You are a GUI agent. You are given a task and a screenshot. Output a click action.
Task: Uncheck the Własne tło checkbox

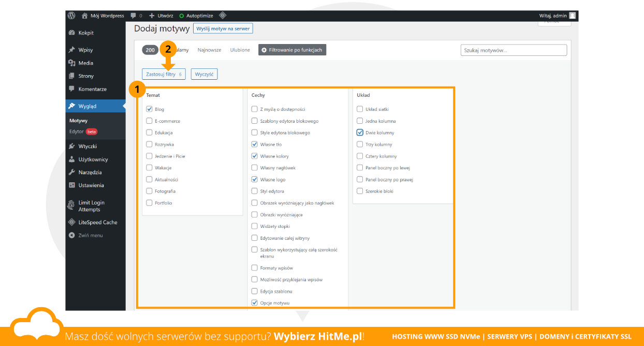255,145
